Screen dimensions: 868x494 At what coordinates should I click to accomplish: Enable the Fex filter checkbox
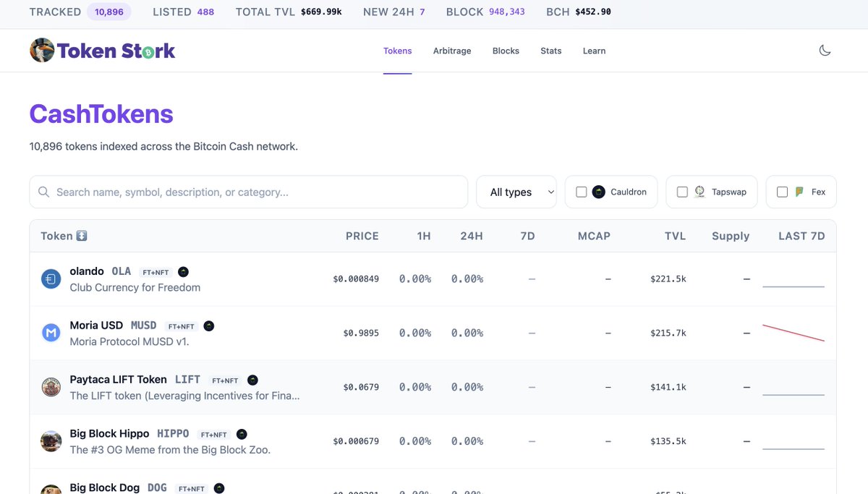(x=782, y=192)
